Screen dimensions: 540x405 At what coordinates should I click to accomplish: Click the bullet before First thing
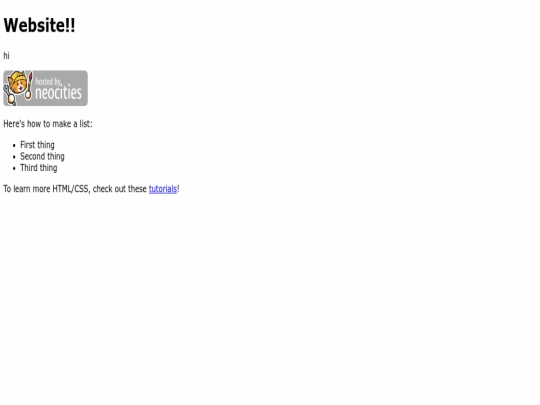click(14, 146)
